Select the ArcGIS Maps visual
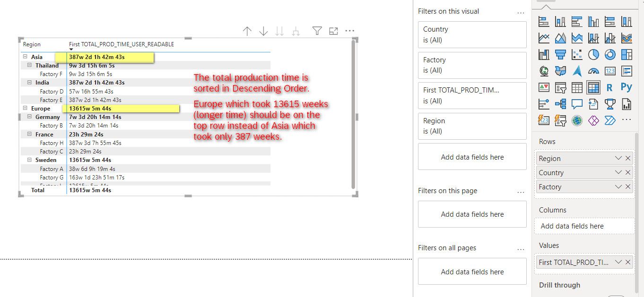Image resolution: width=644 pixels, height=297 pixels. [x=577, y=120]
